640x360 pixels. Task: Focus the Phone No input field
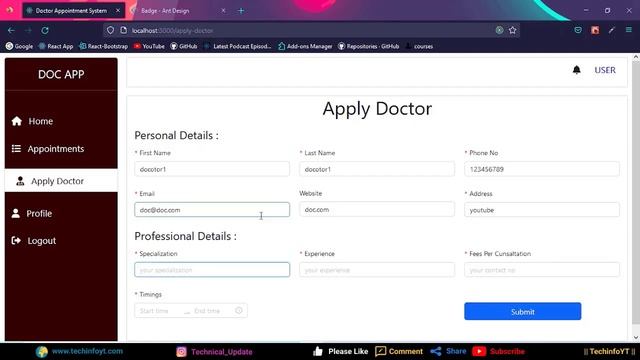pyautogui.click(x=542, y=169)
